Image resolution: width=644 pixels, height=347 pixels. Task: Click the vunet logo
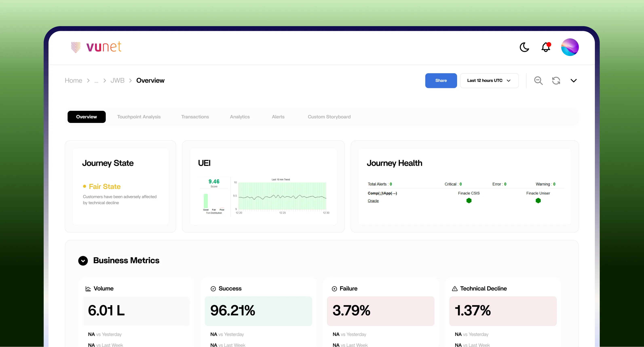[x=96, y=47]
